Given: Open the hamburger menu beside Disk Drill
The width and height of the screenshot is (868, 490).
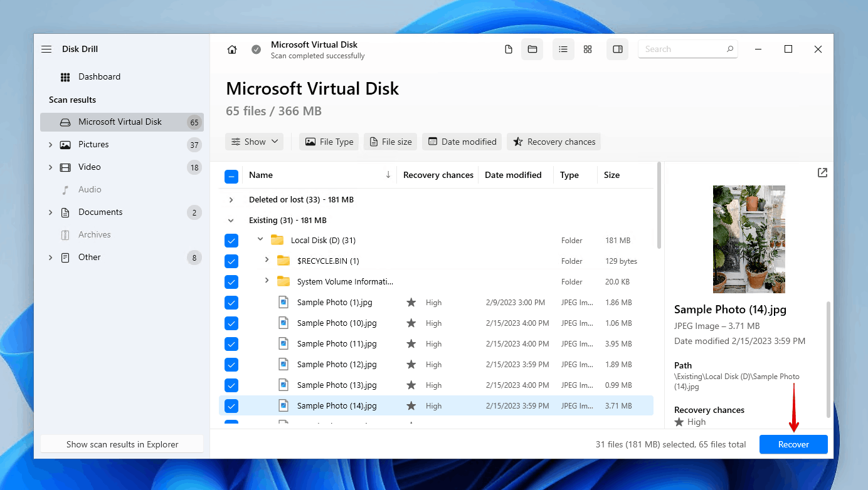Looking at the screenshot, I should pyautogui.click(x=46, y=49).
